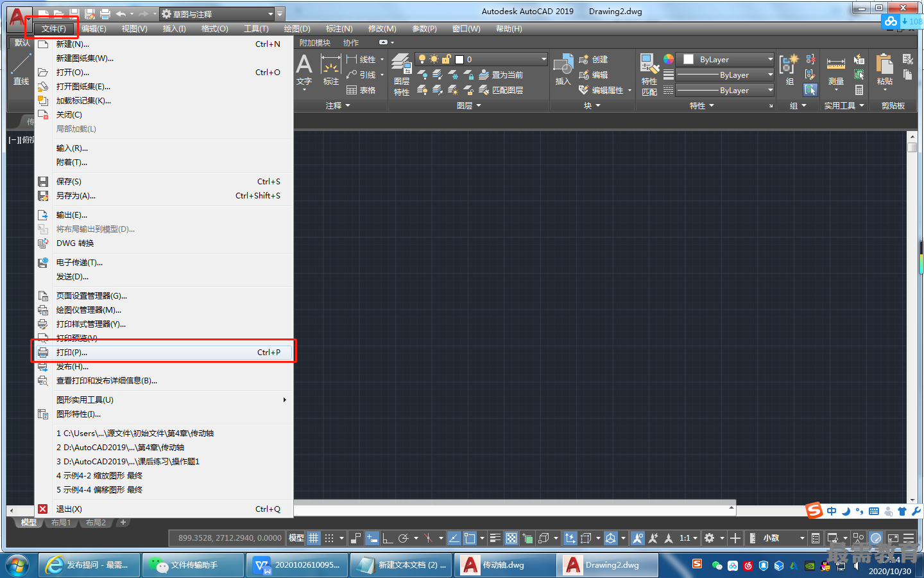Screen dimensions: 924x578
Task: Toggle polar tracking in status bar
Action: 403,538
